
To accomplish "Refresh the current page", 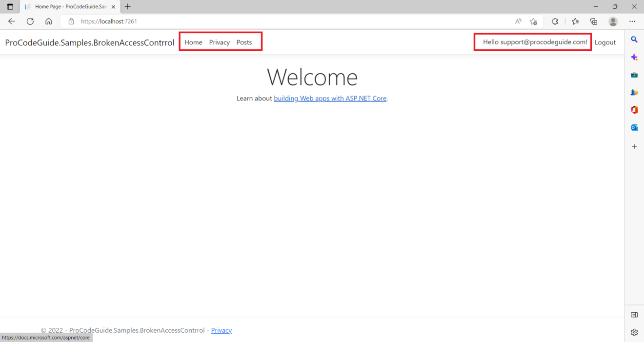I will pos(30,21).
